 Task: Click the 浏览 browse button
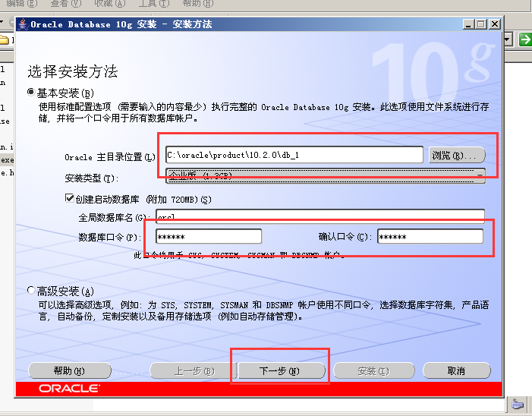point(457,156)
